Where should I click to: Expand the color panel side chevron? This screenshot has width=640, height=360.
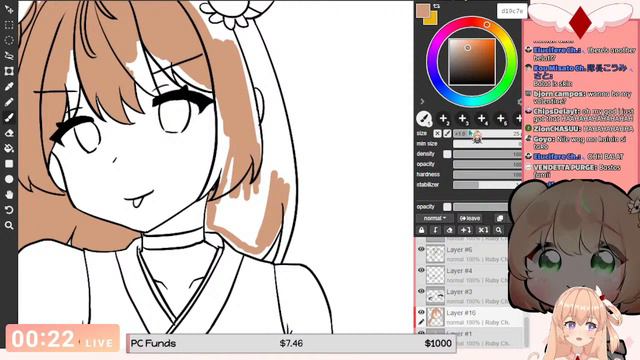pos(422,101)
